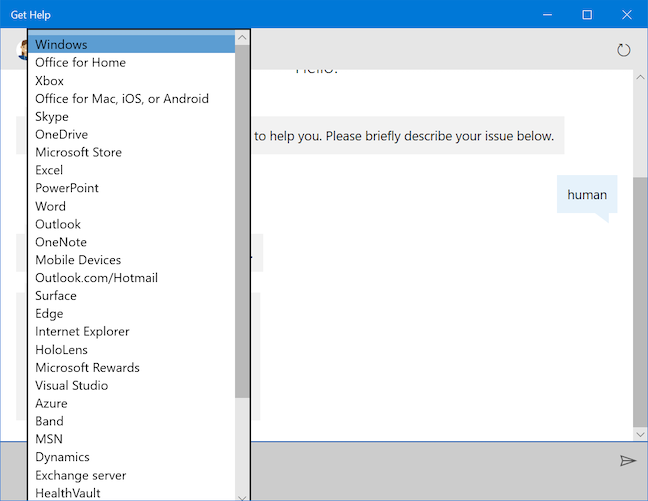Click the virtual agent avatar icon
Screen dimensions: 648x501
19,48
